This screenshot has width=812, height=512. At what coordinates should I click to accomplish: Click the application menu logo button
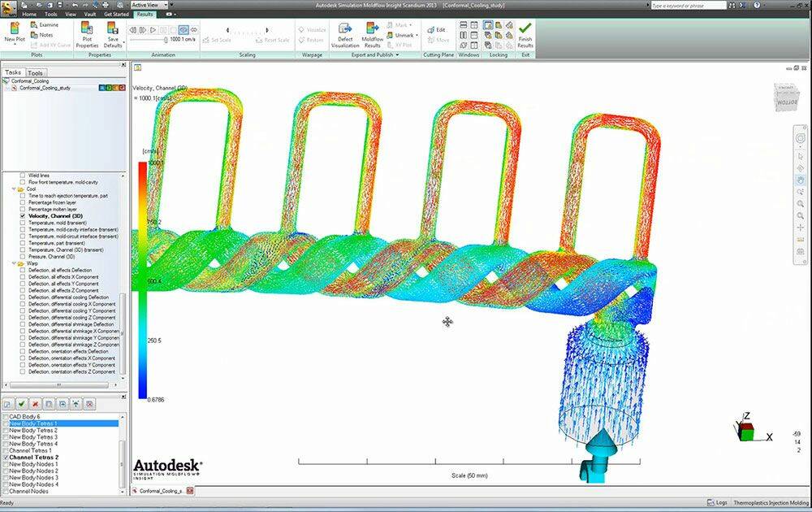click(8, 7)
